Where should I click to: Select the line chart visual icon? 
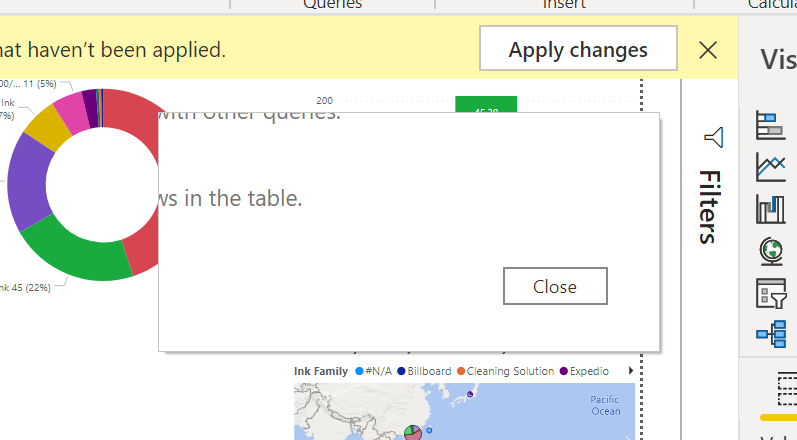point(771,167)
